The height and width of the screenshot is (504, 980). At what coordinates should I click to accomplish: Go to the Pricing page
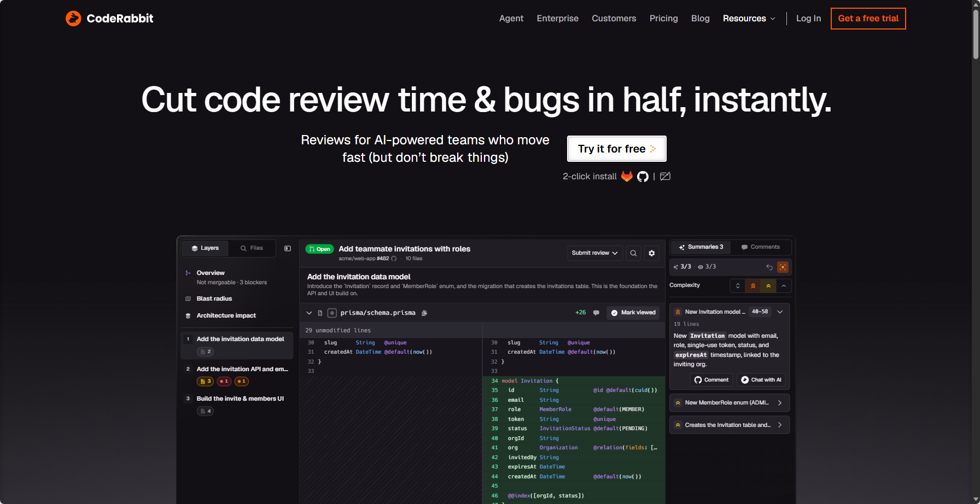click(664, 19)
